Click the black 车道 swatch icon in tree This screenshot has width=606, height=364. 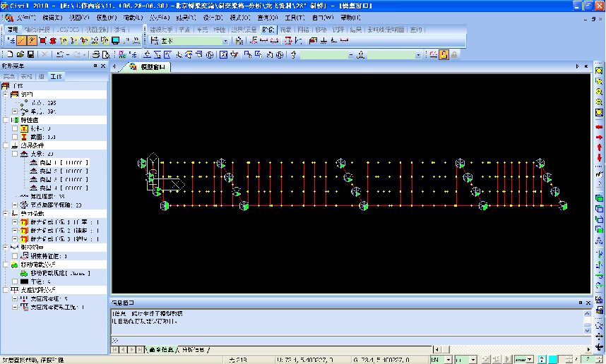tap(24, 281)
